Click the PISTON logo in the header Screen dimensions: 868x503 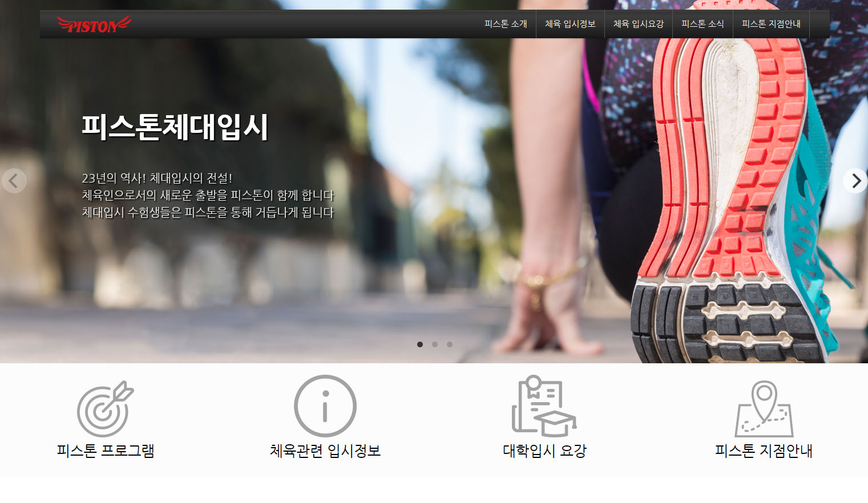coord(94,25)
